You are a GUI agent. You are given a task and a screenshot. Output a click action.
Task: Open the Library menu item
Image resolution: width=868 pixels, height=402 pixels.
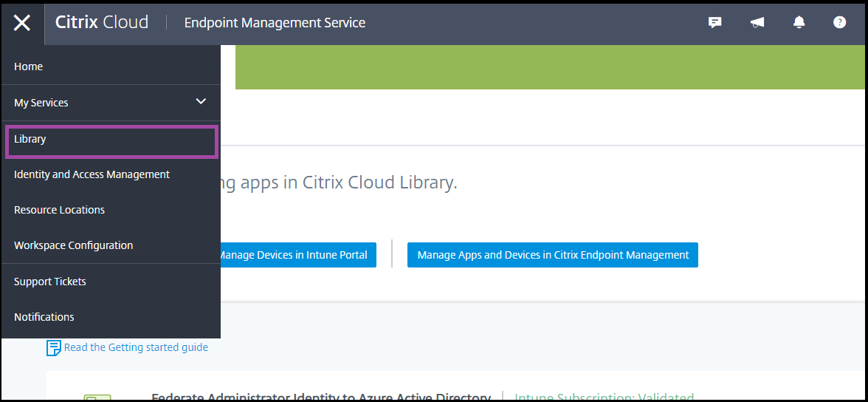click(30, 139)
